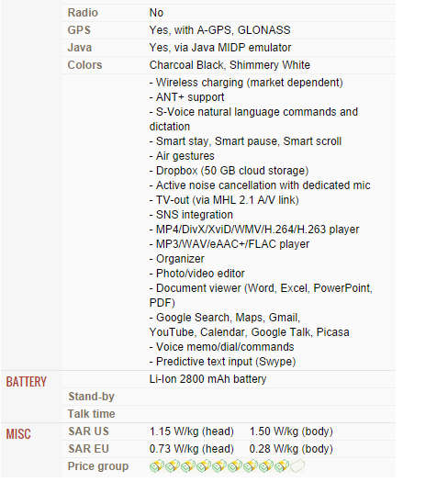This screenshot has height=482, width=448.
Task: Open the SAR US label
Action: 88,432
